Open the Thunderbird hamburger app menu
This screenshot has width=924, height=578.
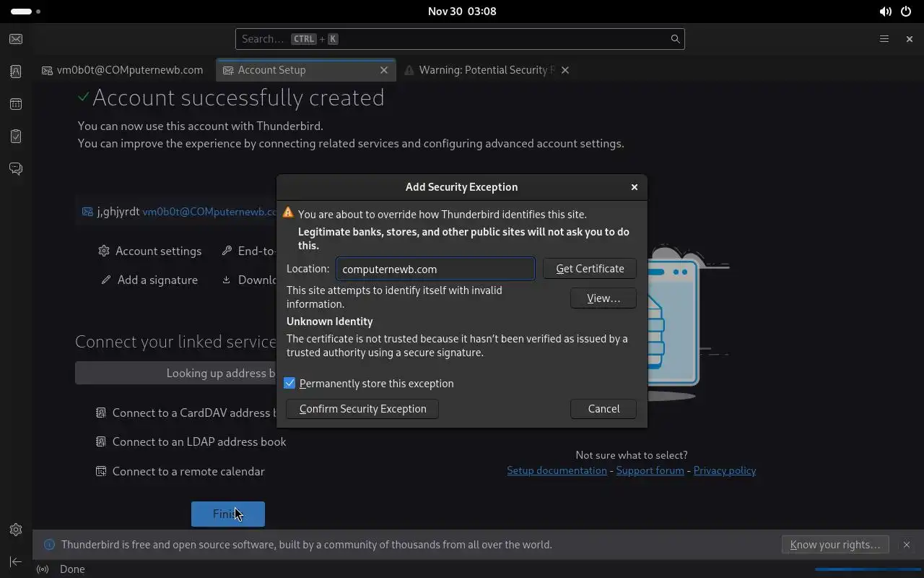tap(884, 39)
